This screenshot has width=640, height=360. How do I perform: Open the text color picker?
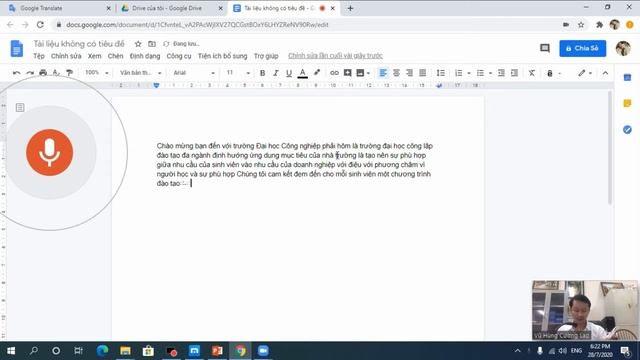click(x=302, y=73)
